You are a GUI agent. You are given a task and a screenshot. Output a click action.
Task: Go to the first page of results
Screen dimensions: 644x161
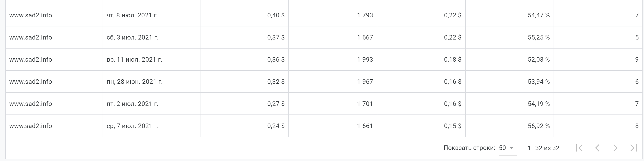(580, 148)
